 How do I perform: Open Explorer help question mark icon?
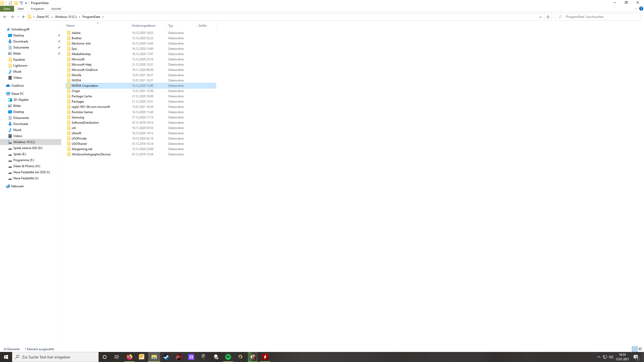click(641, 9)
